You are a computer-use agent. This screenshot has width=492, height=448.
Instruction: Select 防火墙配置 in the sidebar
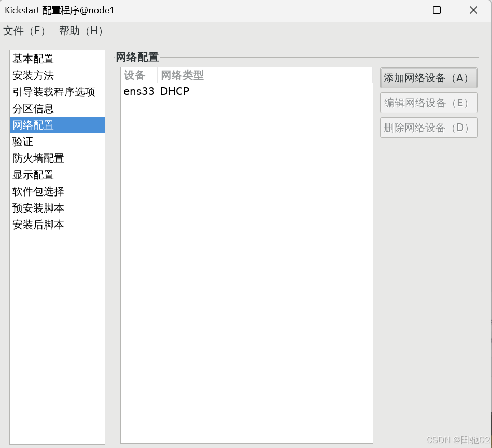57,159
